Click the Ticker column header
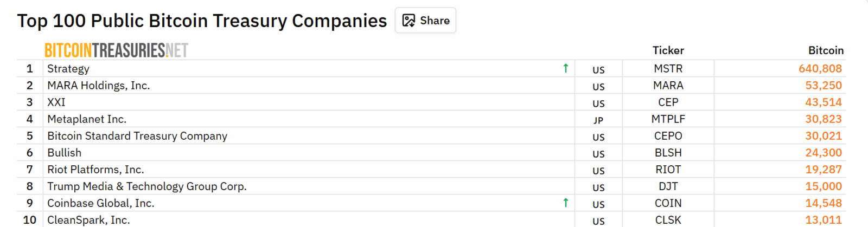 point(668,50)
